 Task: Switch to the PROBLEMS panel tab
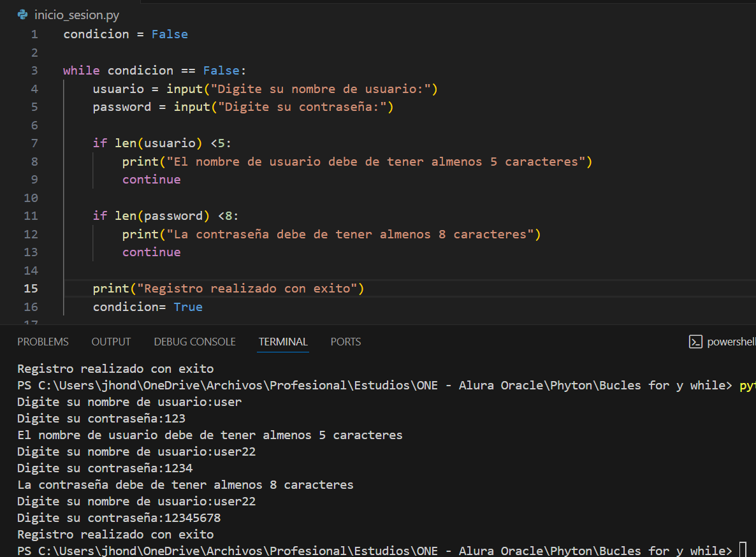pos(43,342)
